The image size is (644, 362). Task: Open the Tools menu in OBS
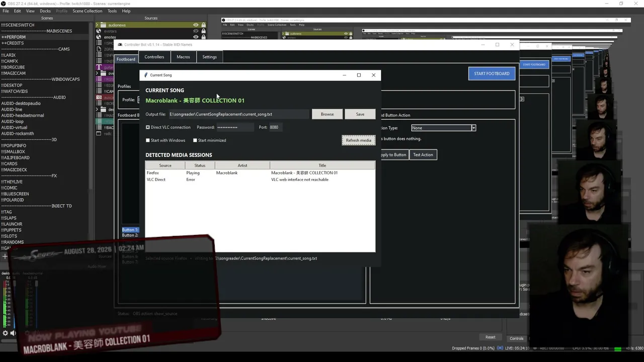coord(112,11)
